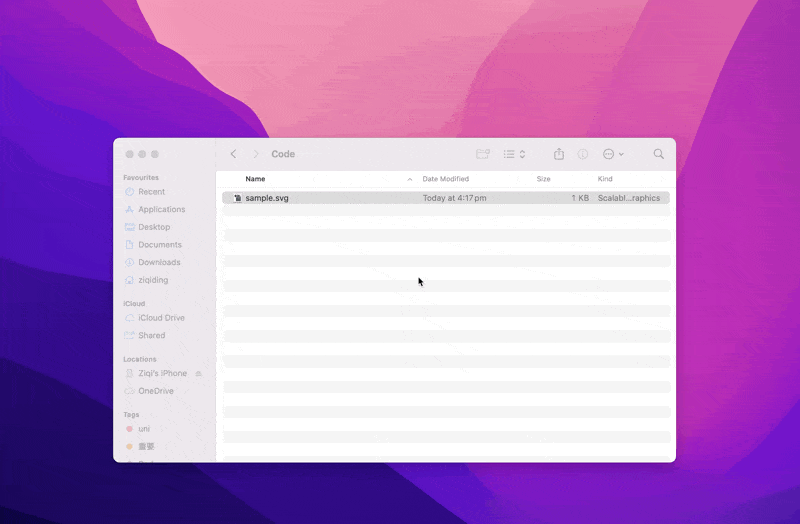Eject Ziqi's iPhone in sidebar
Viewport: 800px width, 524px height.
[198, 373]
